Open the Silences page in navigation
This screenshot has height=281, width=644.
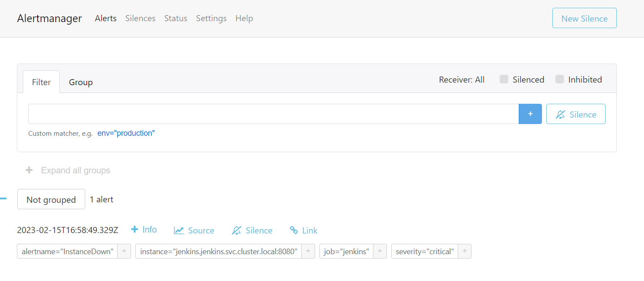click(x=140, y=18)
